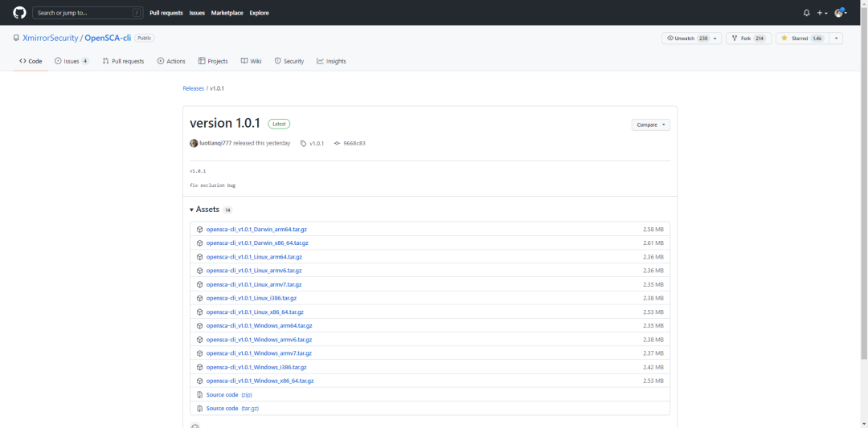Click package icon beside Windows_x86_64 asset
The image size is (868, 428).
[x=199, y=381]
